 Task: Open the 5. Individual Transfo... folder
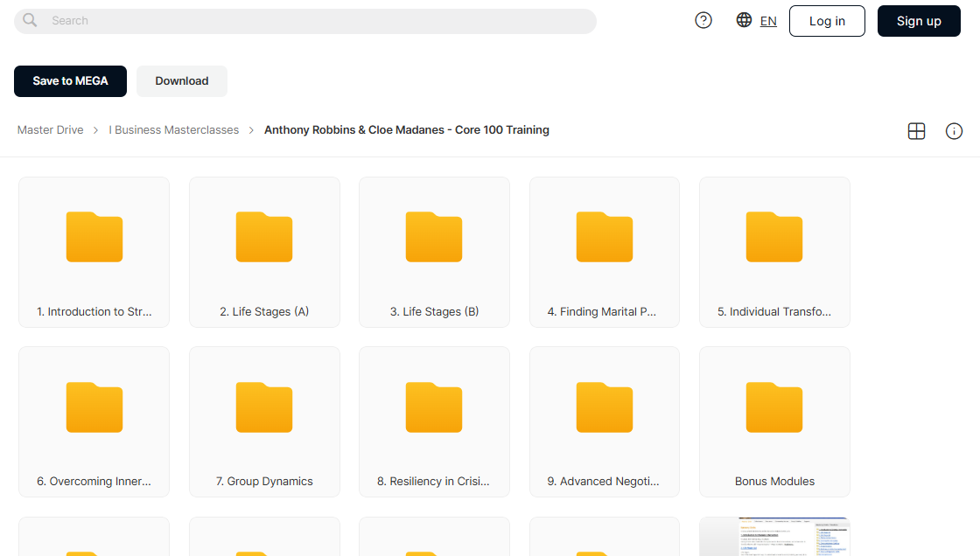click(x=774, y=253)
